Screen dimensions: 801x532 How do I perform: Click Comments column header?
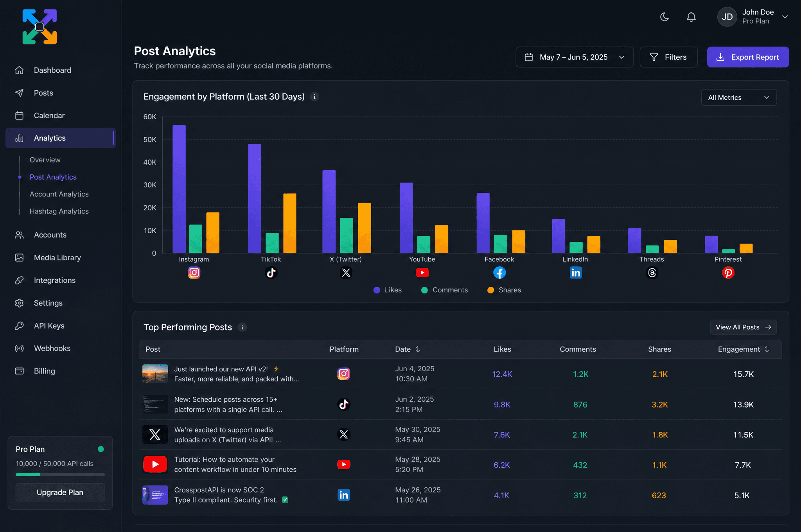click(x=578, y=349)
